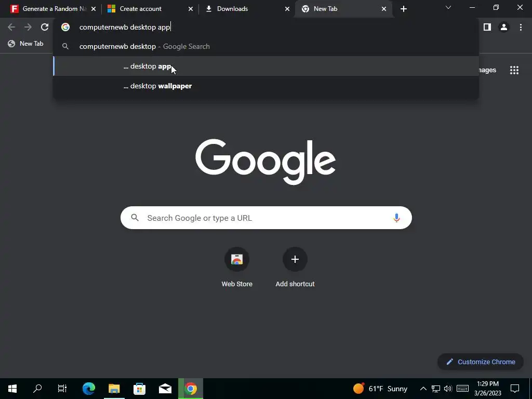Screen dimensions: 532x399
Task: Open taskbar search magnifier
Action: click(37, 389)
